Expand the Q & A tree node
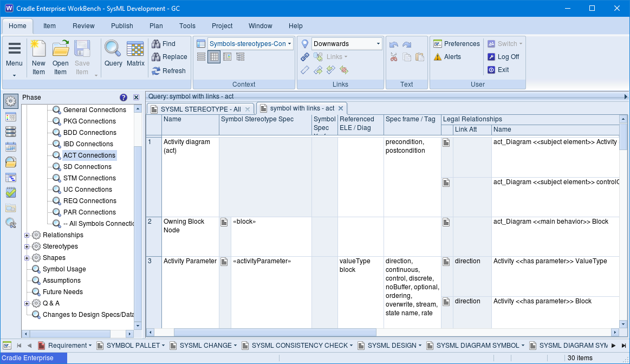 27,303
